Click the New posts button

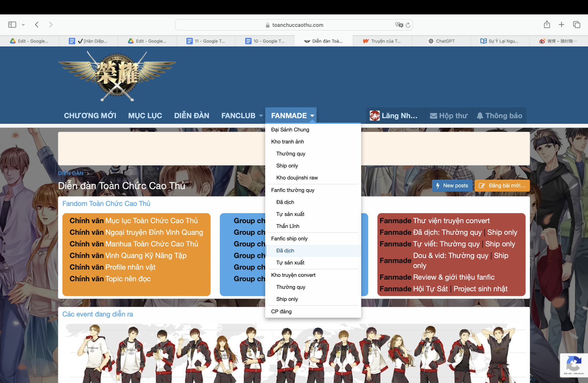point(452,186)
